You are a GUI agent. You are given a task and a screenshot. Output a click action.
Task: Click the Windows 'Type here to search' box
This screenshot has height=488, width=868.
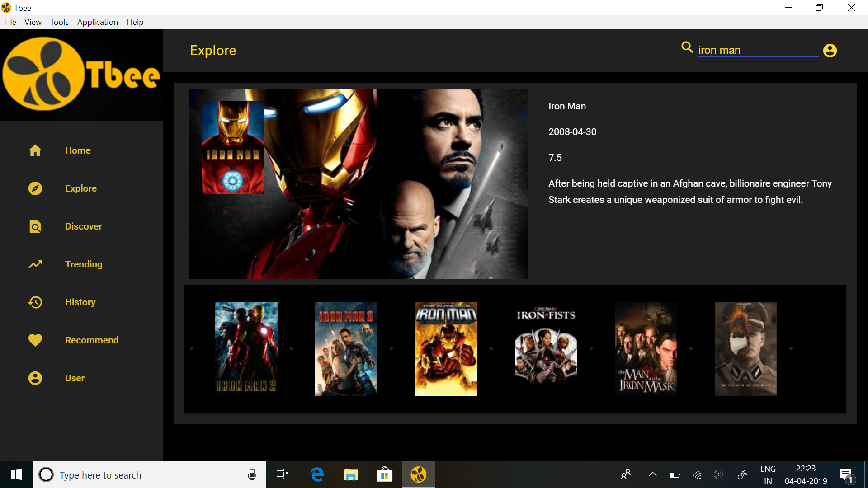click(x=149, y=474)
